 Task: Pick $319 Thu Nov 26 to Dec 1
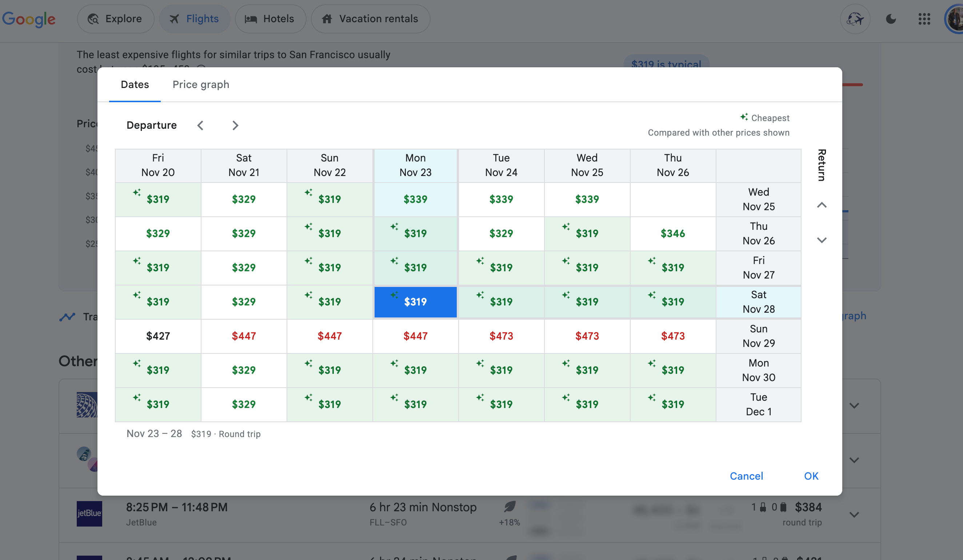(x=672, y=404)
